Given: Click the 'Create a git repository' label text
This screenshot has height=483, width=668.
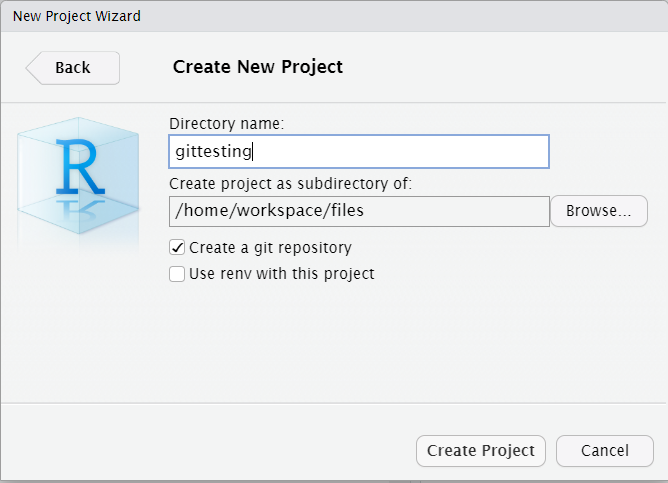Looking at the screenshot, I should click(x=270, y=247).
